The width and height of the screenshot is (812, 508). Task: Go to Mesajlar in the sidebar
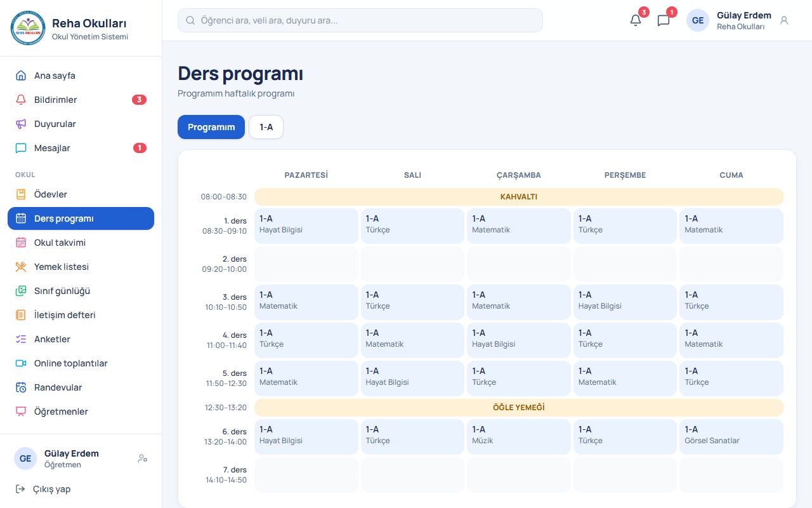coord(81,148)
